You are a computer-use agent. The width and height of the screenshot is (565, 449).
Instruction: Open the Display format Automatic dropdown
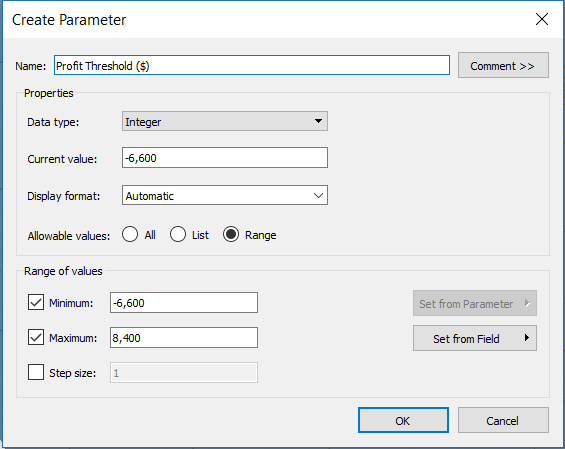click(x=225, y=195)
